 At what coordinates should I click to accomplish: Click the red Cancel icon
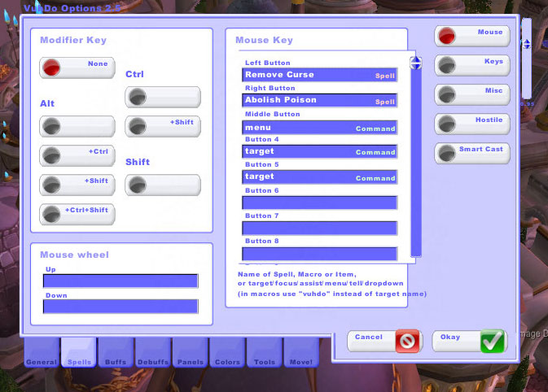tap(407, 341)
